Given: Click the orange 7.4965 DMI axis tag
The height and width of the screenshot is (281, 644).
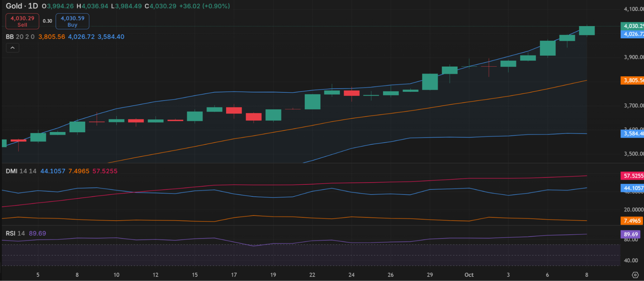Looking at the screenshot, I should click(631, 221).
